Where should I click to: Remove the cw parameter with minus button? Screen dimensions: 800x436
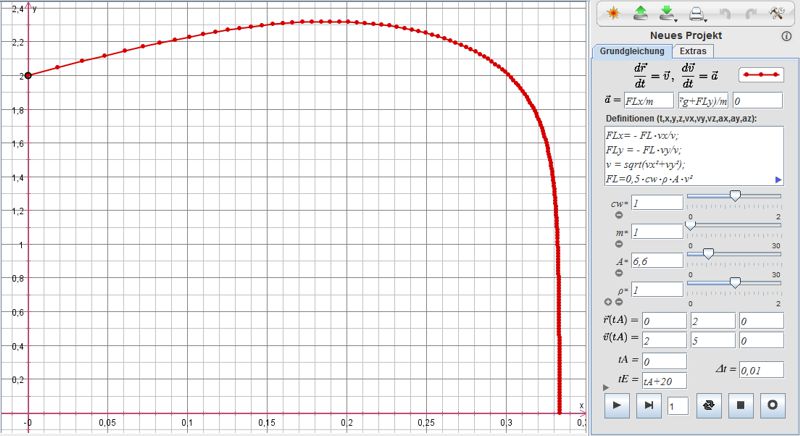point(618,215)
